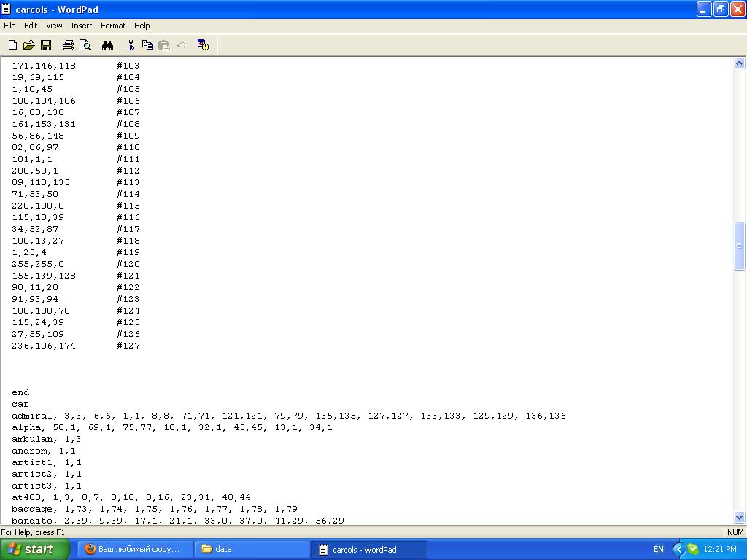Open the Insert menu
The image size is (747, 560).
tap(81, 26)
